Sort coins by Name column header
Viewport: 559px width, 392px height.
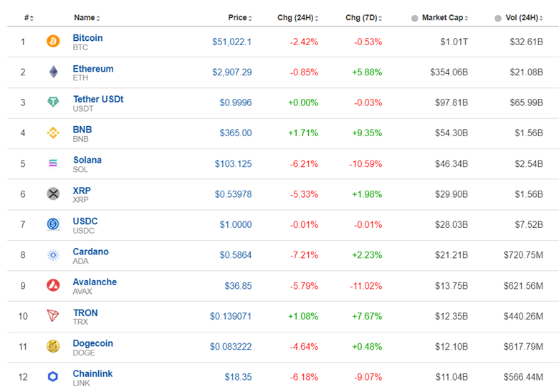[x=85, y=17]
